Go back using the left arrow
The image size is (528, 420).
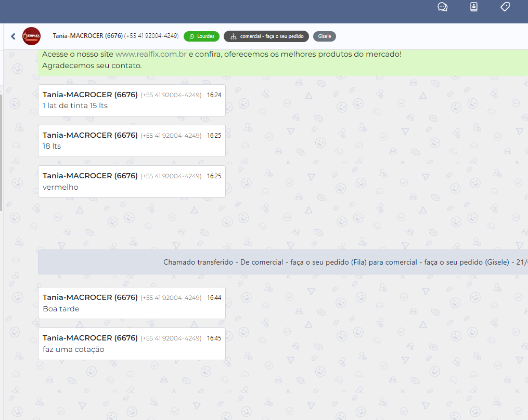(x=13, y=36)
